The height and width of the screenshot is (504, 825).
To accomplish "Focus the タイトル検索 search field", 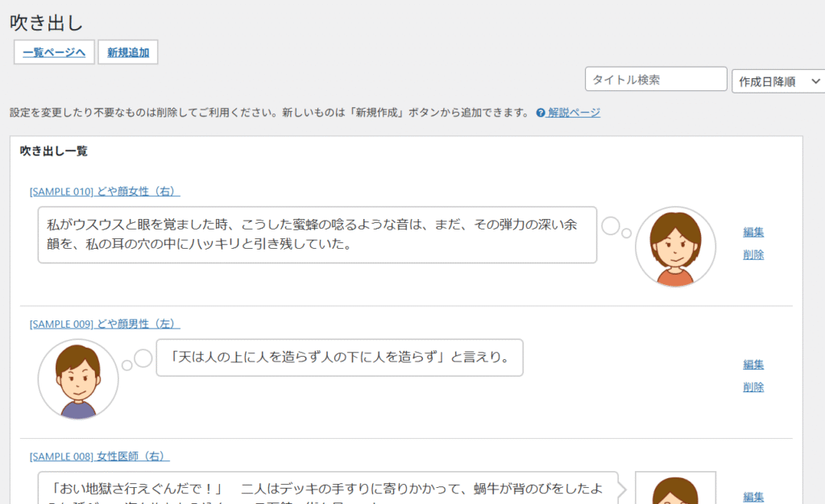I will 656,80.
